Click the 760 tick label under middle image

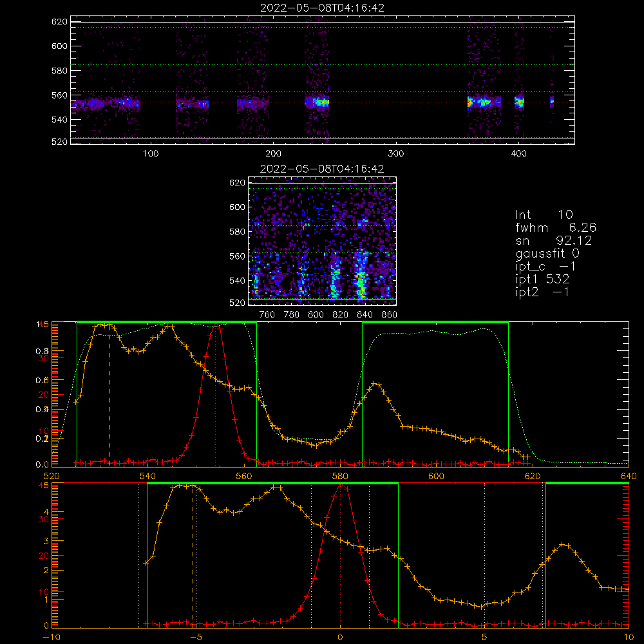click(x=267, y=315)
